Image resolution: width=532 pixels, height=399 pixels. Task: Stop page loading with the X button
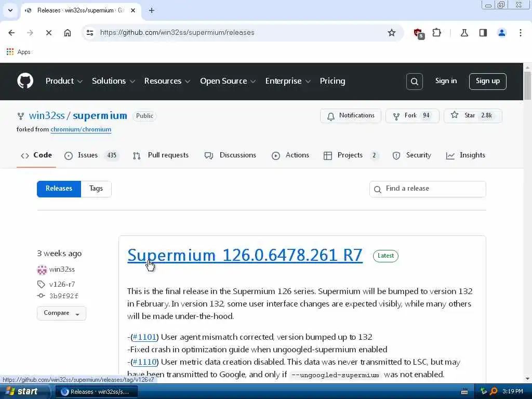(48, 33)
